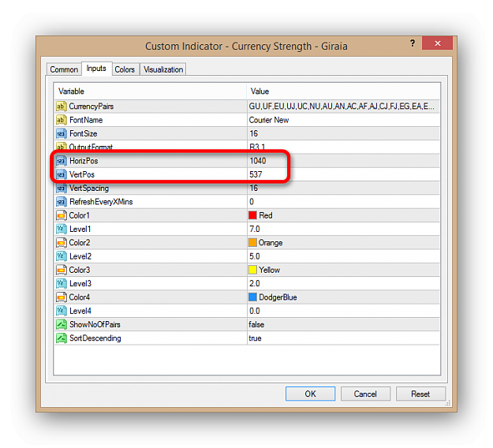Screen dimensions: 493x448
Task: Click the CurrencyPairs string type icon
Action: (x=62, y=106)
